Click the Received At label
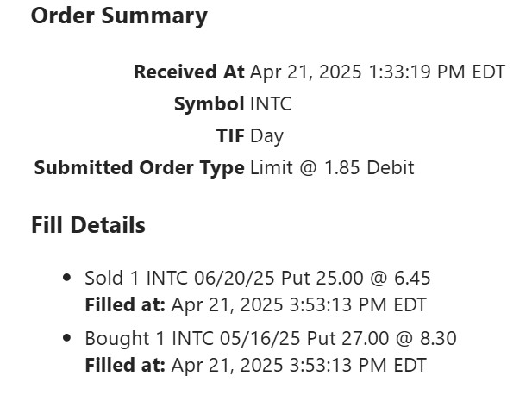This screenshot has width=532, height=395. coord(189,72)
